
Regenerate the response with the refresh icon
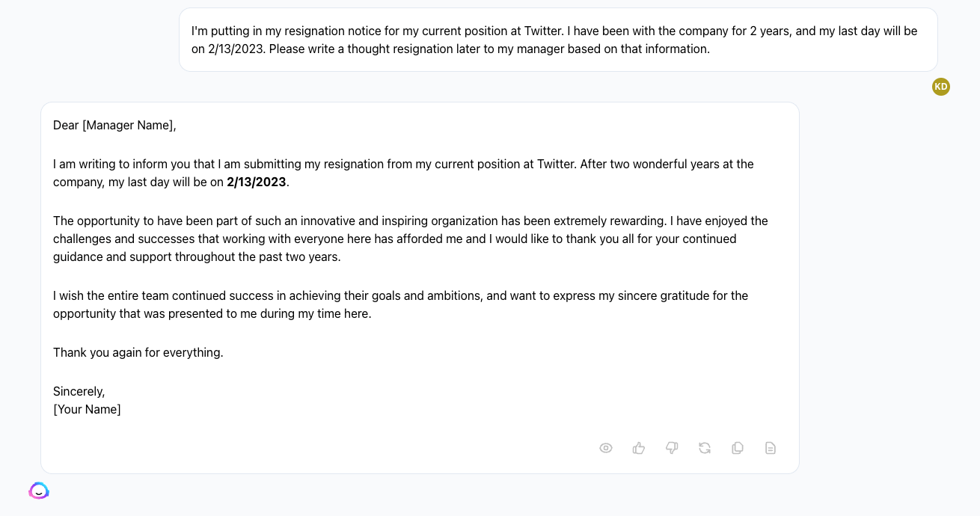(x=705, y=447)
